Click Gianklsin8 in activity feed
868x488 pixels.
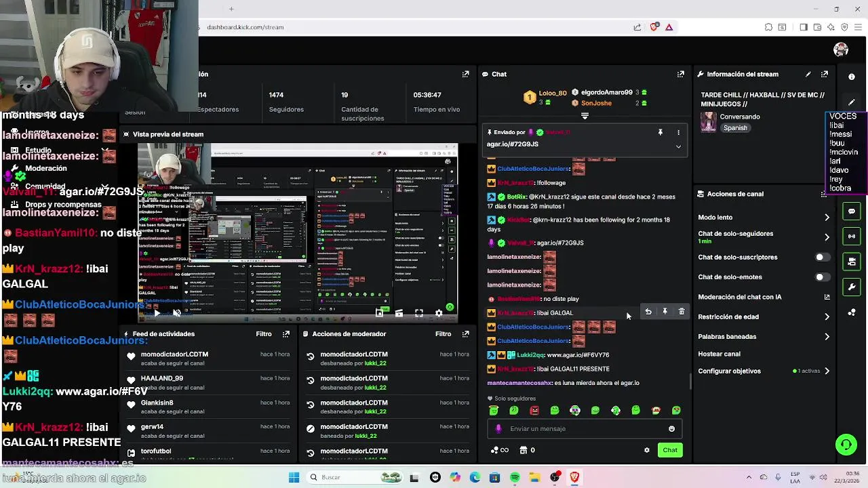coord(157,403)
